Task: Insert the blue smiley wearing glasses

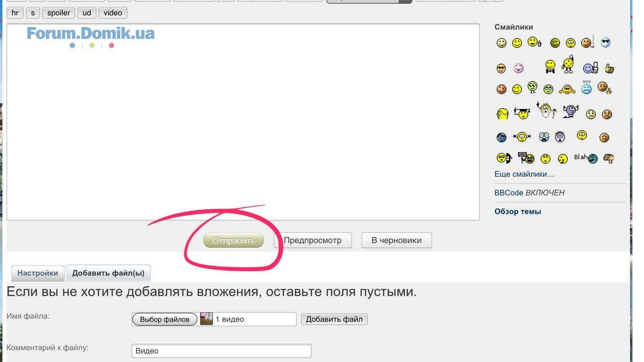Action: [x=502, y=138]
